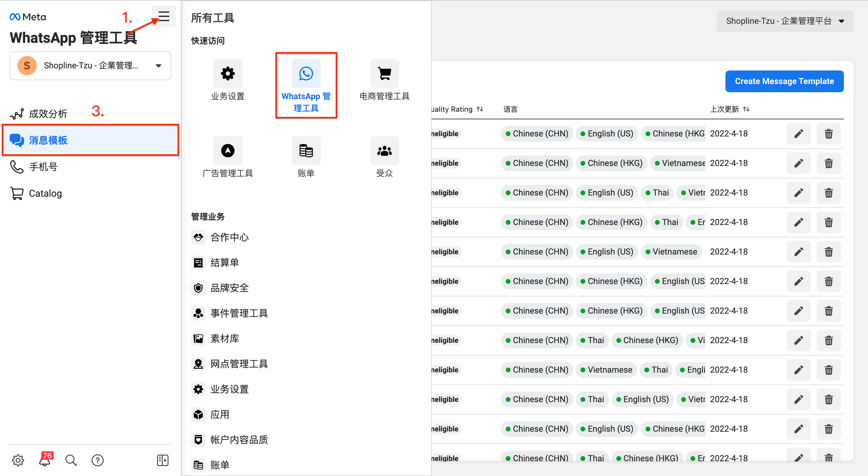Open 受众 audience tool
This screenshot has width=868, height=476.
click(x=384, y=157)
